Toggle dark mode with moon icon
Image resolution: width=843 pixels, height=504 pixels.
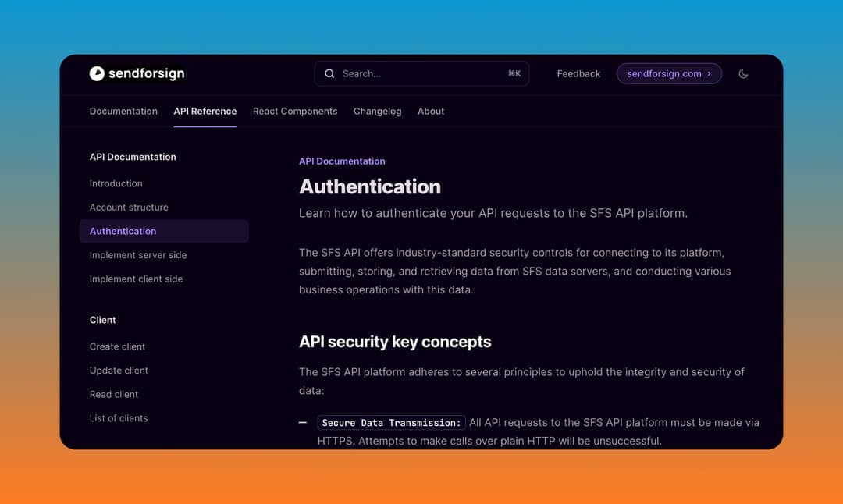743,73
